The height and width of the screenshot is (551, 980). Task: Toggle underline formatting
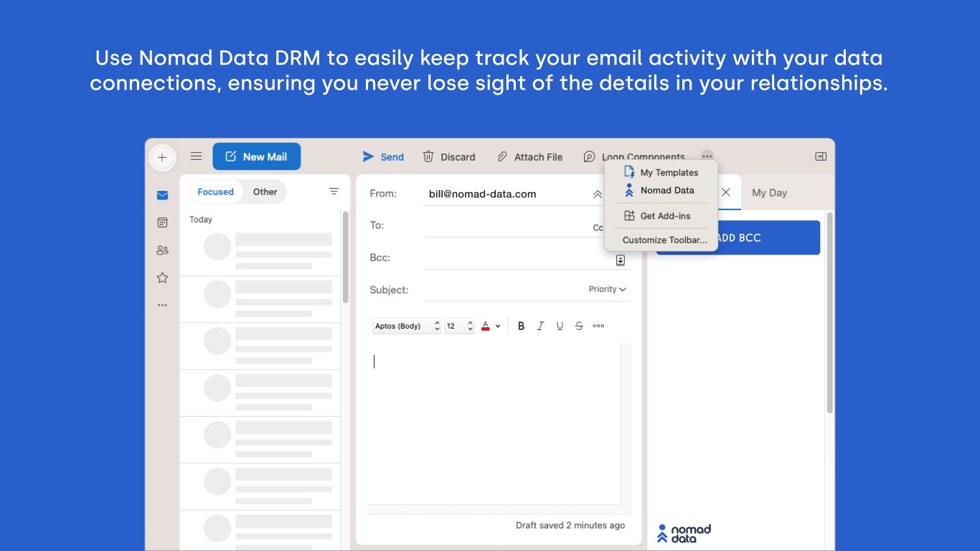(x=560, y=326)
